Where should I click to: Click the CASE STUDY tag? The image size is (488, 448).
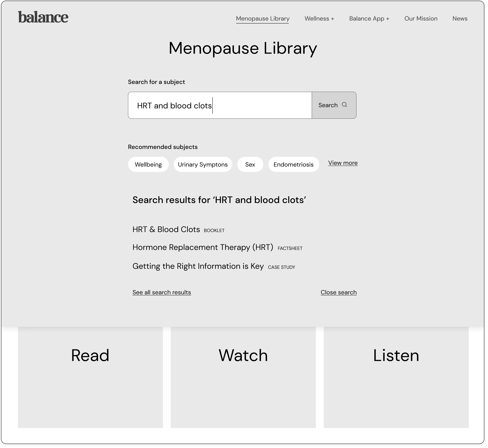[281, 267]
